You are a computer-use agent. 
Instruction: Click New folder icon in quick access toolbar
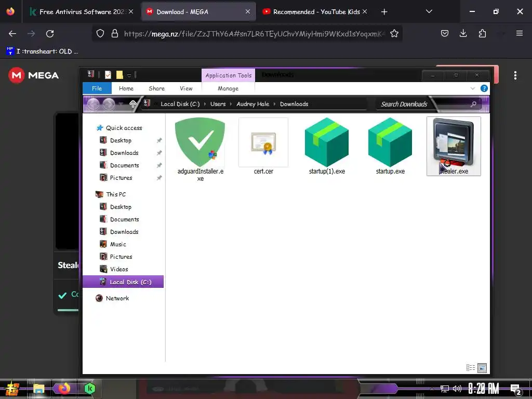click(119, 75)
